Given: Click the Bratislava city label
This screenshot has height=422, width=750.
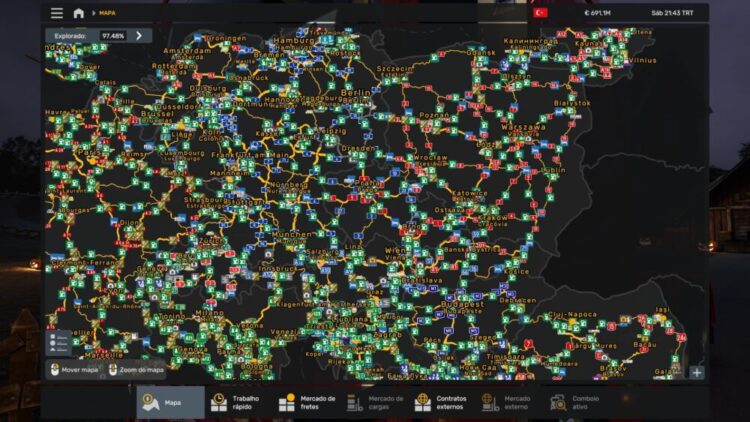Looking at the screenshot, I should [422, 280].
